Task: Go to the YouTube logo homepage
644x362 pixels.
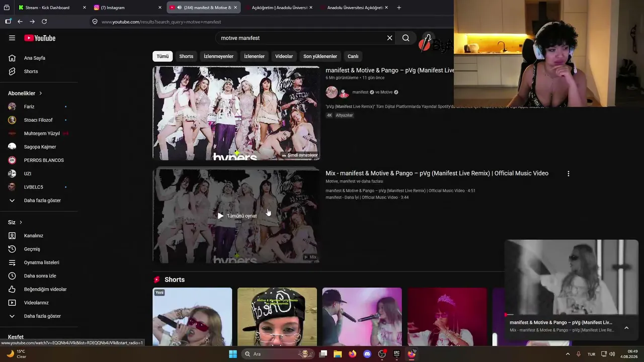Action: tap(40, 38)
